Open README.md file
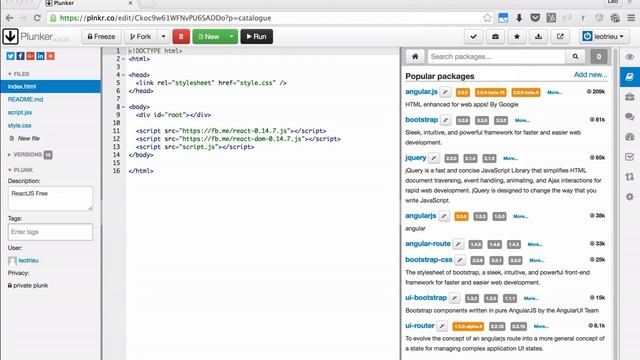This screenshot has height=360, width=640. [25, 99]
